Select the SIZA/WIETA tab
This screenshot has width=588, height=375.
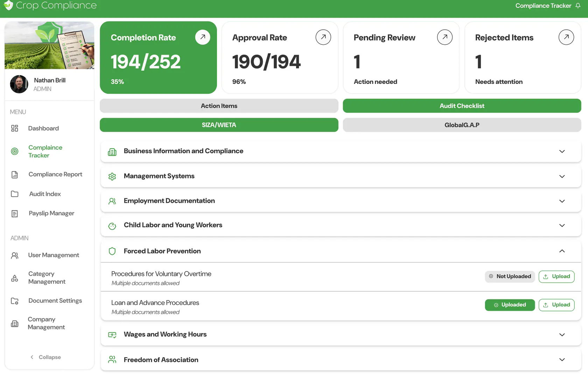(219, 125)
